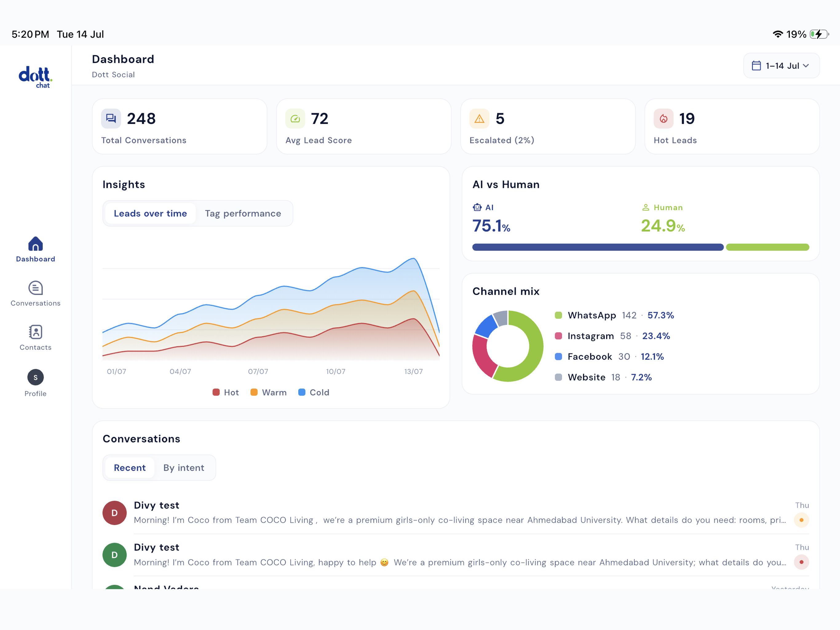Go to Conversations in sidebar
The width and height of the screenshot is (840, 630).
35,294
